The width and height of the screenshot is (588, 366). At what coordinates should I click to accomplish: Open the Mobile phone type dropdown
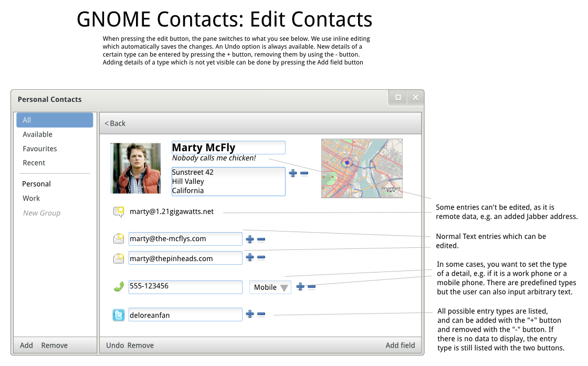tap(270, 287)
